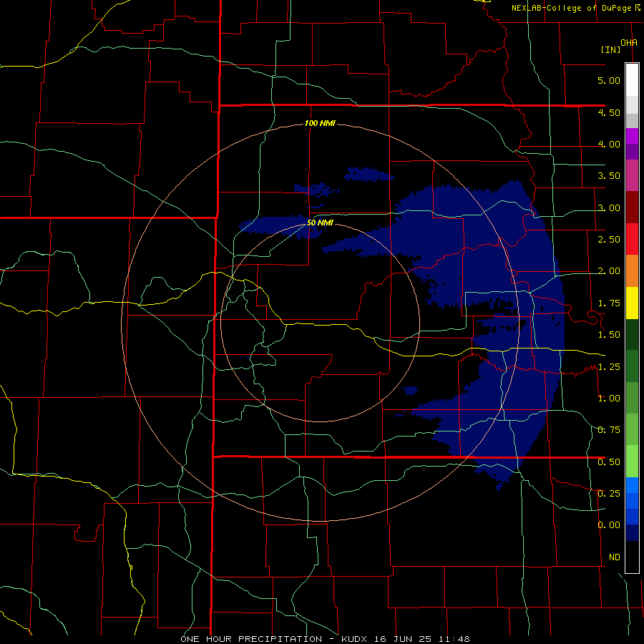
Task: Click the 3.00 legend value
Action: (609, 208)
